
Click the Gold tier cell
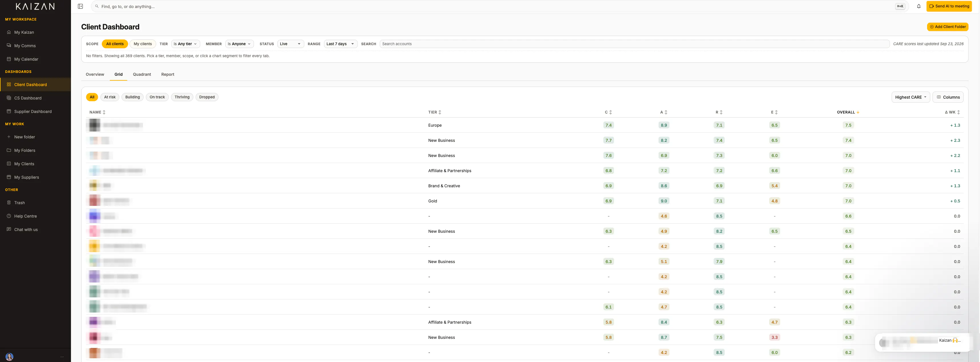click(x=433, y=201)
